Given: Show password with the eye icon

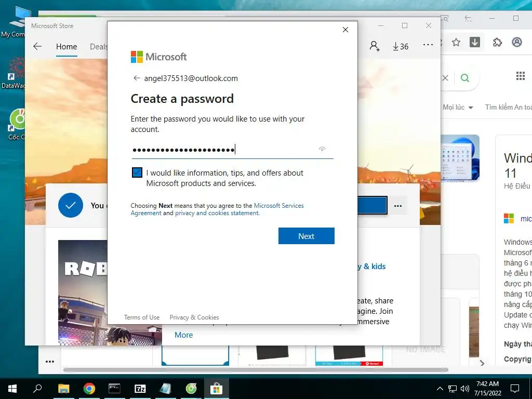Looking at the screenshot, I should [322, 149].
